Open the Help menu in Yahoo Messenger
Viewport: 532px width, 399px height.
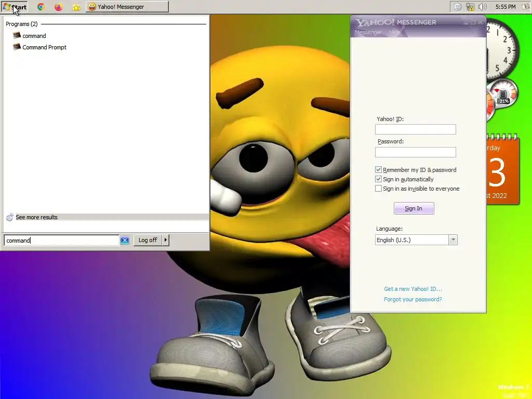coord(394,32)
